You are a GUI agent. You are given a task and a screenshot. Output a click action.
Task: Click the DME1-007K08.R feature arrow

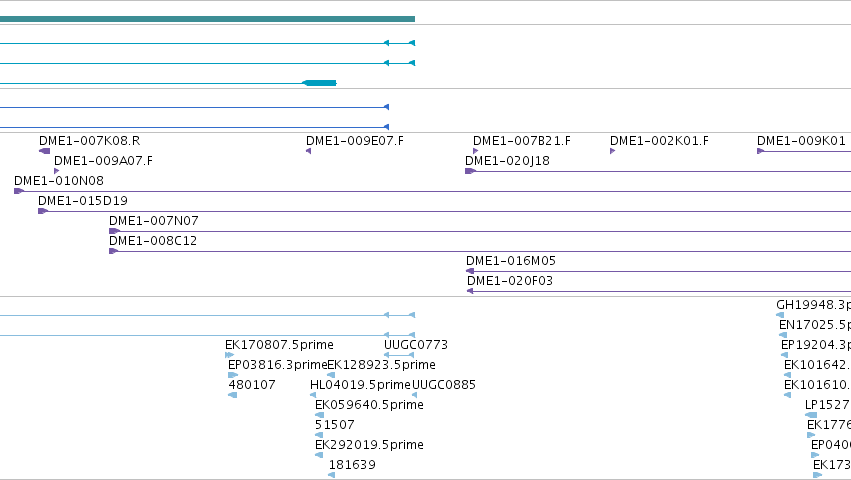pos(45,151)
